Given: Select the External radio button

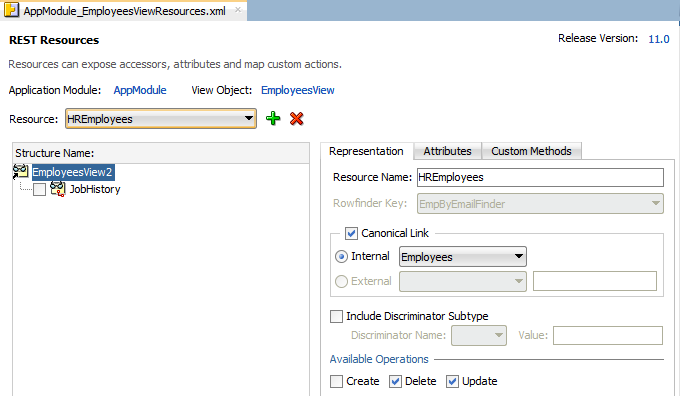Looking at the screenshot, I should pyautogui.click(x=341, y=281).
